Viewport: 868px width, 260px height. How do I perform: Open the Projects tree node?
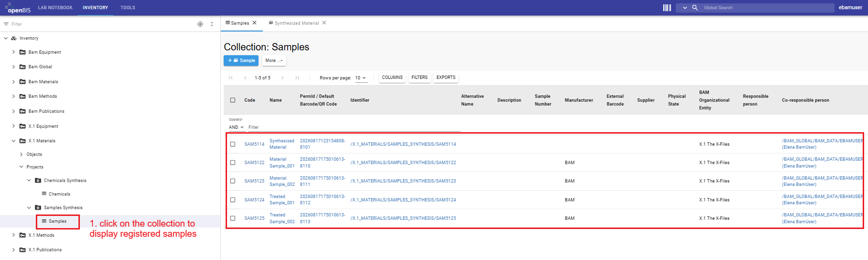[x=35, y=167]
